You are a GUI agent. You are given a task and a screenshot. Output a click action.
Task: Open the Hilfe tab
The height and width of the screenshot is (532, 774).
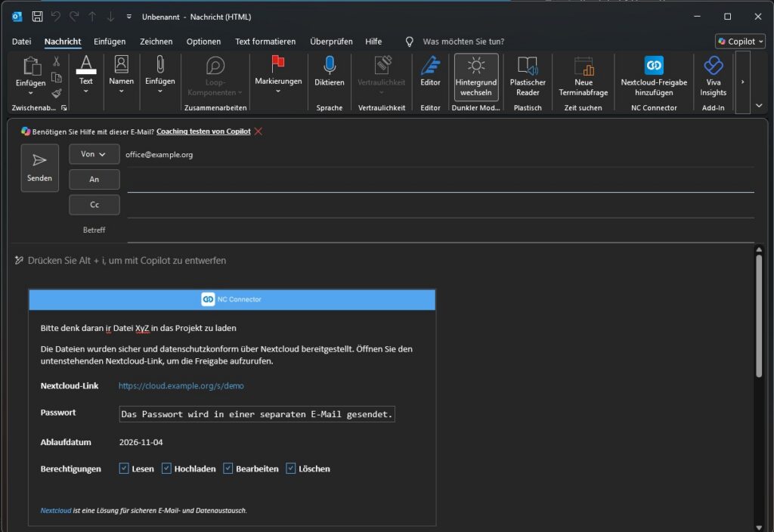click(373, 42)
